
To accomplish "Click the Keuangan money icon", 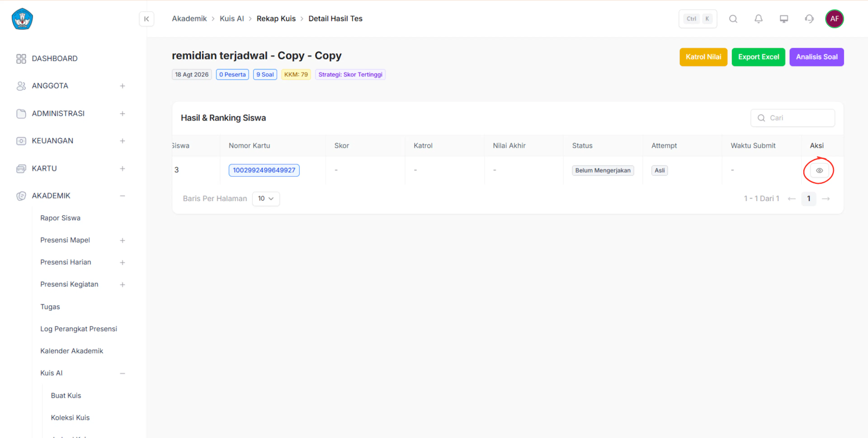I will [21, 141].
